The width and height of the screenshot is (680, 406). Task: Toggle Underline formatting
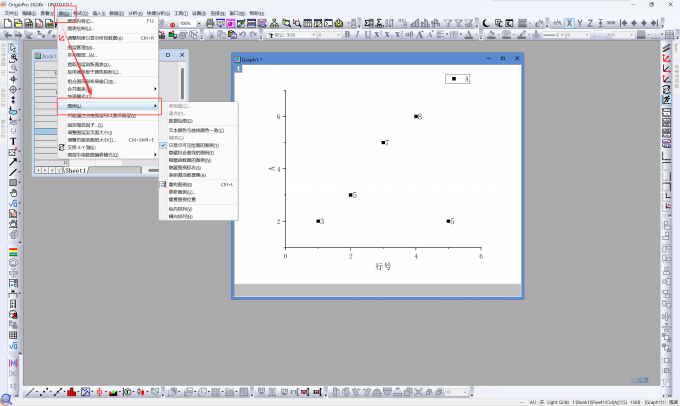pyautogui.click(x=368, y=35)
